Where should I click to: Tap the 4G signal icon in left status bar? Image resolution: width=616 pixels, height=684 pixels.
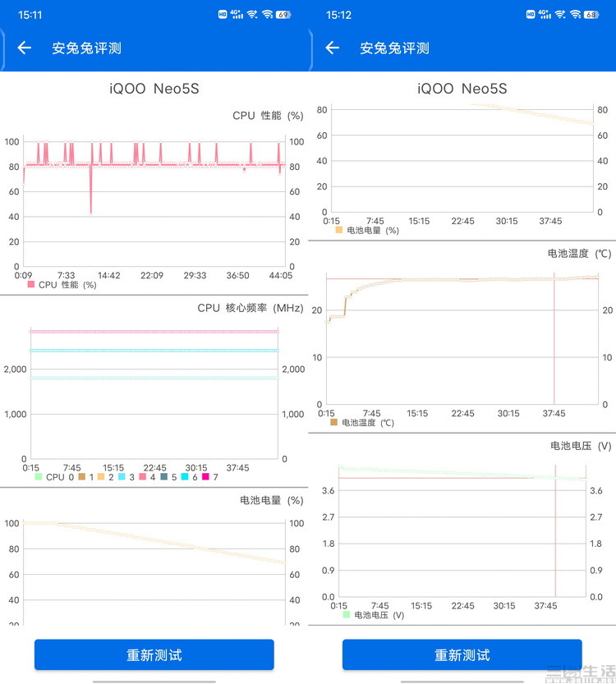[237, 15]
